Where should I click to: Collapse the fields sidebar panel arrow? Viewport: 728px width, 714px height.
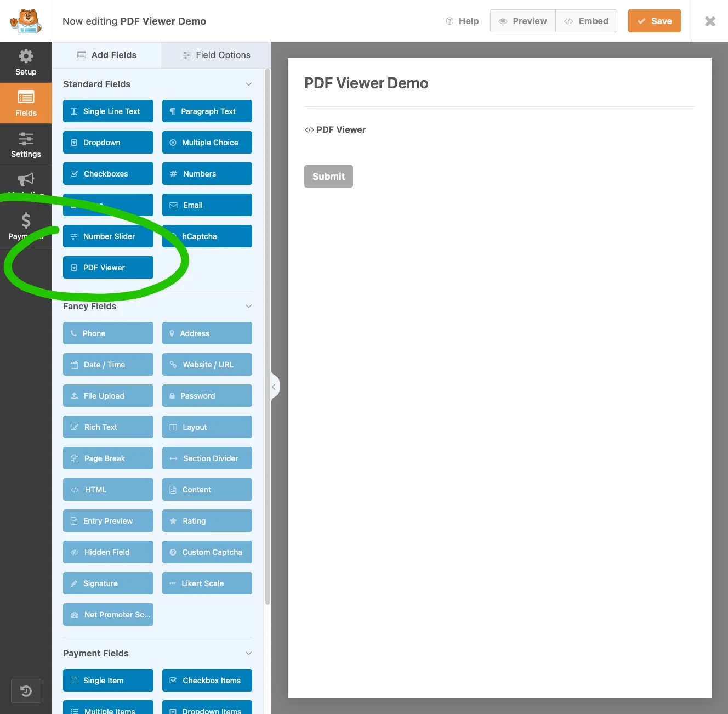pyautogui.click(x=274, y=387)
